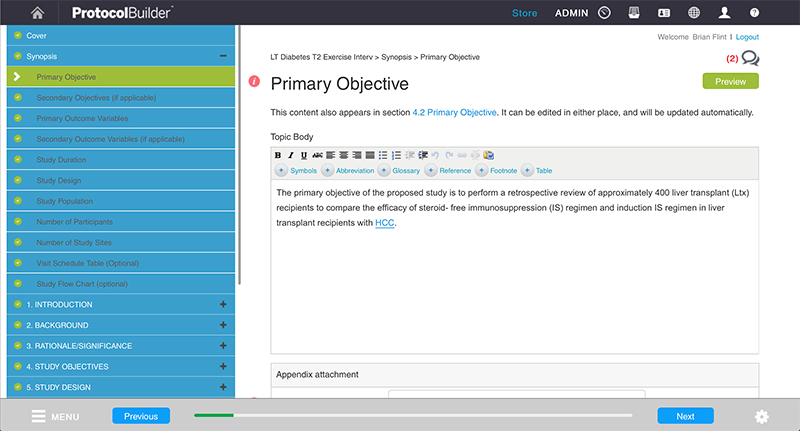Open Study Design topic in Synopsis
Screen dimensions: 800x431
point(121,180)
